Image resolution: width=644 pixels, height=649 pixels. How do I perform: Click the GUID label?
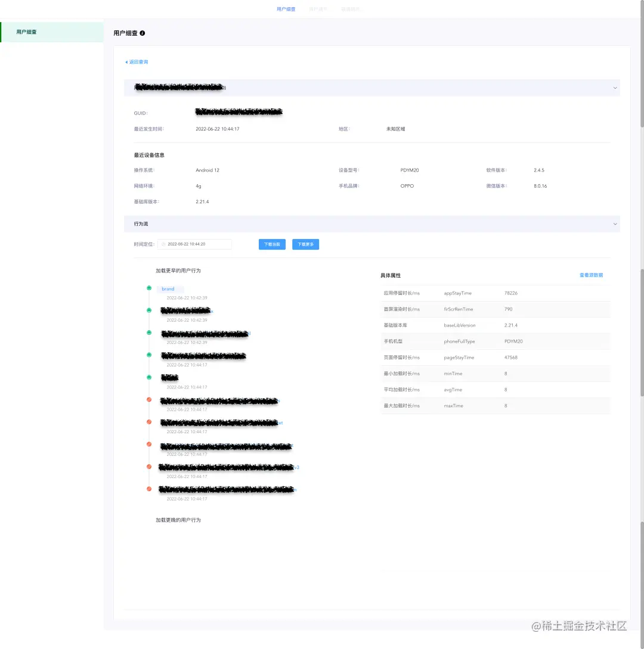coord(140,113)
